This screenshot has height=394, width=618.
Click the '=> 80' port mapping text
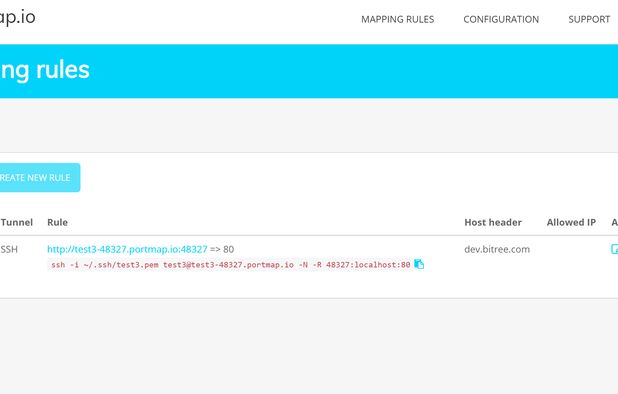point(222,249)
